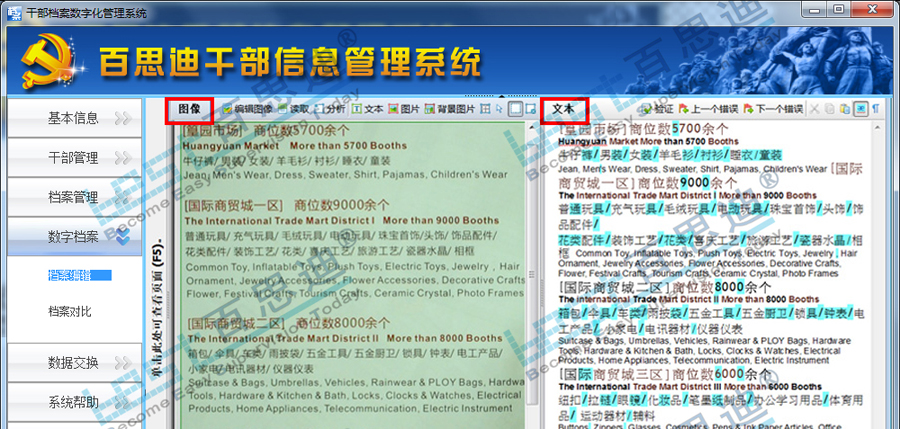Maximize the application window
Viewport: 900px width, 429px height.
[x=839, y=9]
